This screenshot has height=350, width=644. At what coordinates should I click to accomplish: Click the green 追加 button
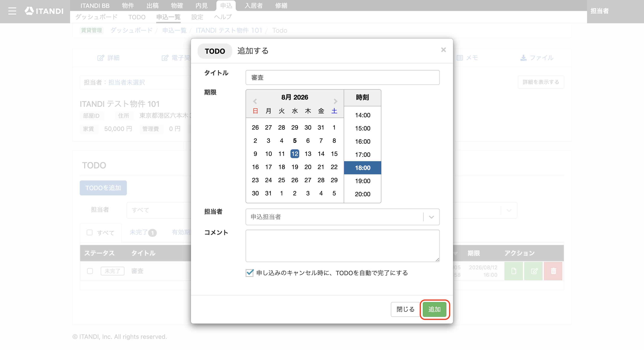pyautogui.click(x=434, y=309)
